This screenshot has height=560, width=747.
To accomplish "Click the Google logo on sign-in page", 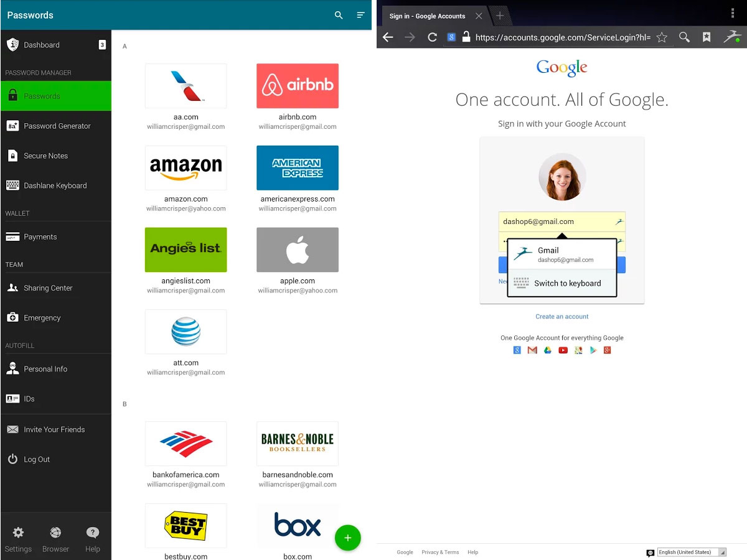I will [x=562, y=67].
